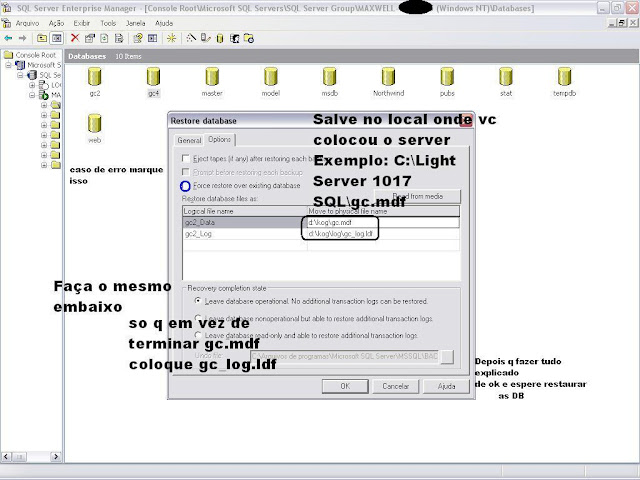Collapse the SQL Server Group tree node
Image resolution: width=640 pixels, height=480 pixels.
(20, 75)
